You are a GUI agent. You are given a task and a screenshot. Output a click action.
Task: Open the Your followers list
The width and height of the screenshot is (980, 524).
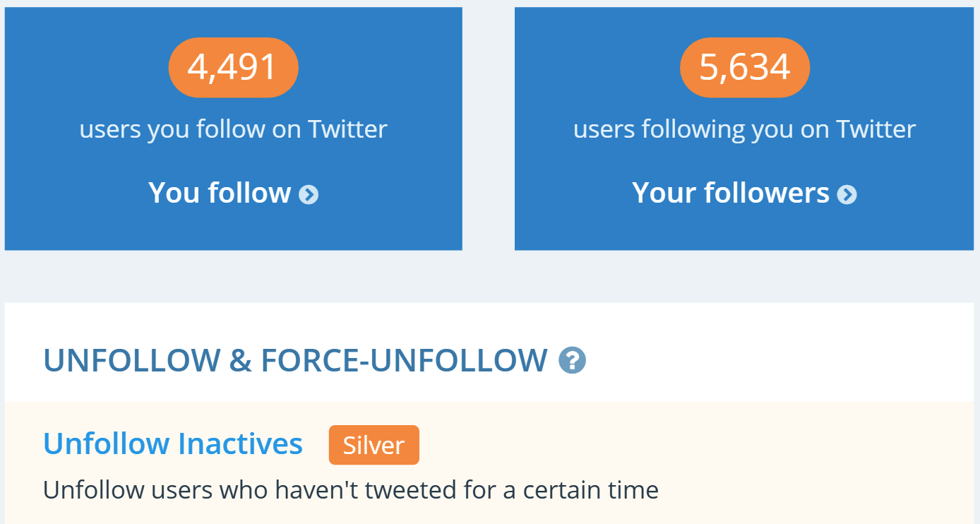[731, 192]
